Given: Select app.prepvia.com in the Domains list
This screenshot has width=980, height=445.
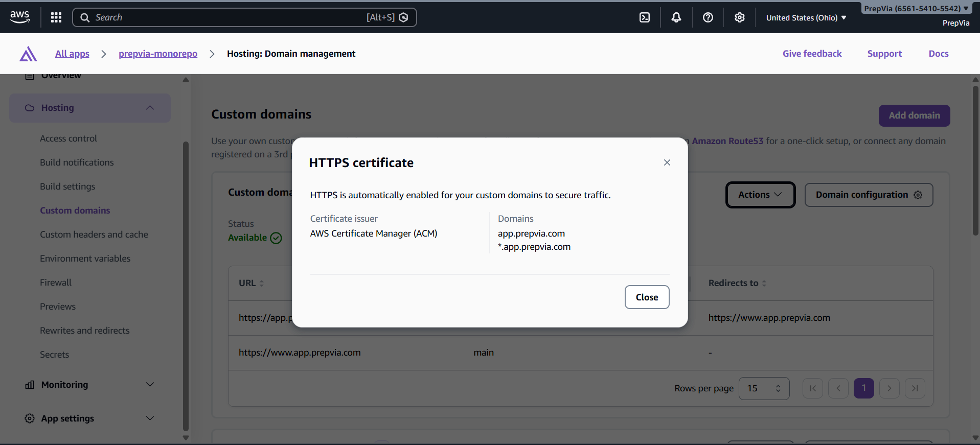Looking at the screenshot, I should click(531, 233).
